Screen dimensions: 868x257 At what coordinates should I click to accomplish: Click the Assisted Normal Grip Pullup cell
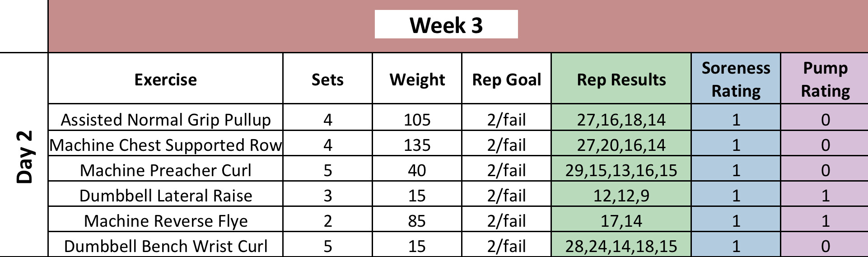[165, 119]
